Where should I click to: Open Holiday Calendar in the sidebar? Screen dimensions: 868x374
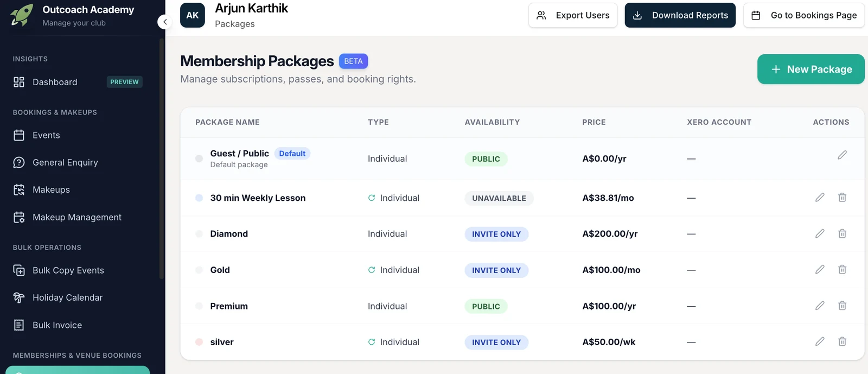pos(78,297)
